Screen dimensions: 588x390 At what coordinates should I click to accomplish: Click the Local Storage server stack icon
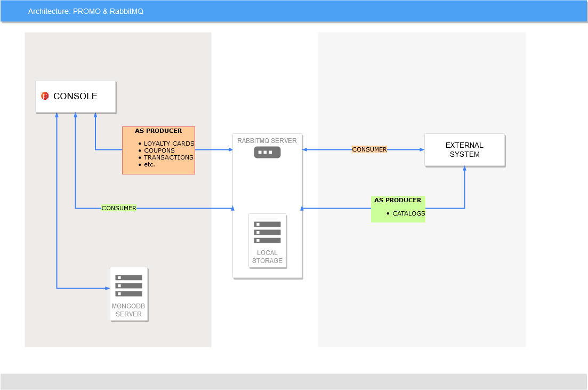point(267,233)
